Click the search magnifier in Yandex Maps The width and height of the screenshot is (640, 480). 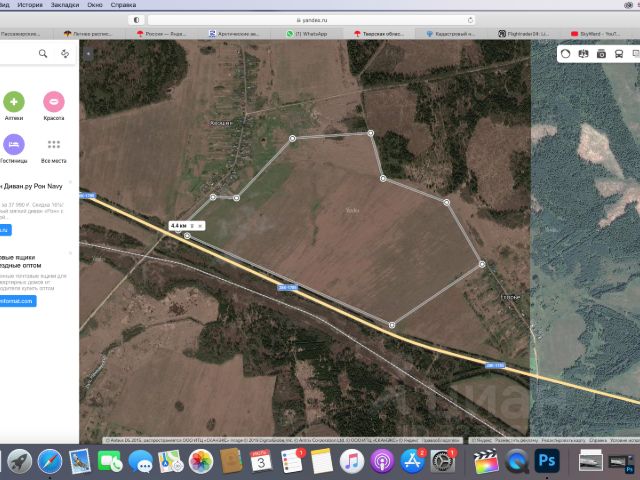click(43, 53)
